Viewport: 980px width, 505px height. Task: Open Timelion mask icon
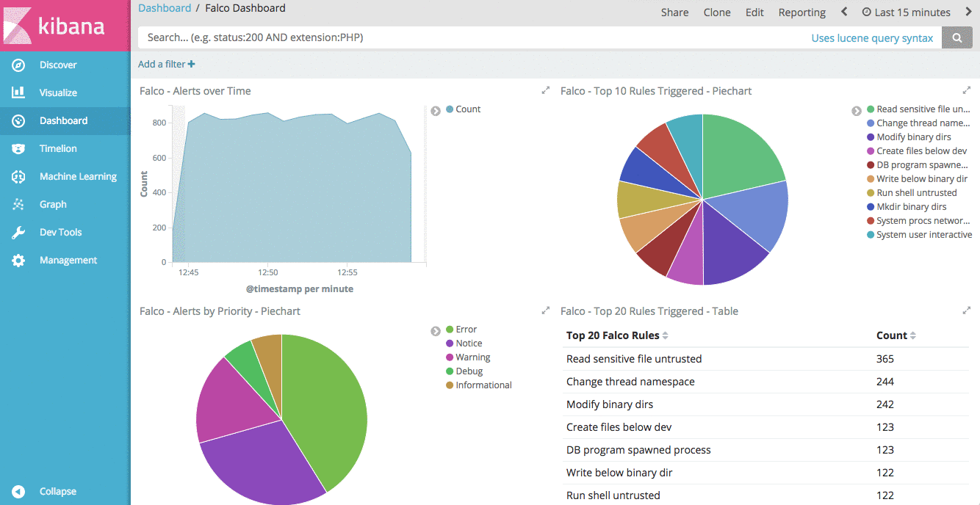click(x=18, y=149)
